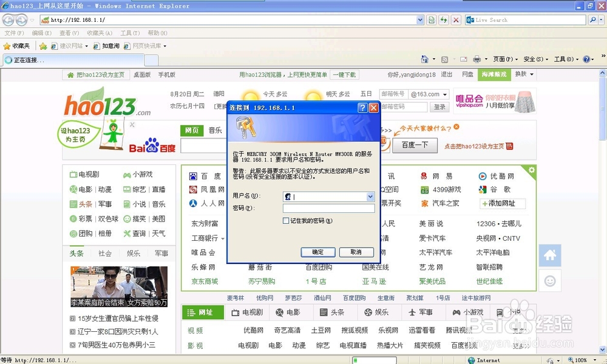Viewport: 607px width, 364px height.
Task: Click the Help question mark icon
Action: tap(586, 59)
